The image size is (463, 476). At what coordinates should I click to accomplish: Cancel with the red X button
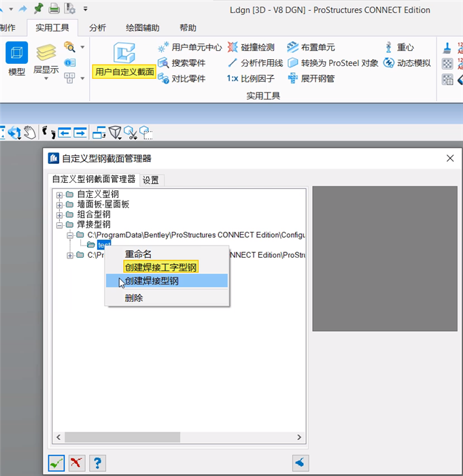click(77, 463)
